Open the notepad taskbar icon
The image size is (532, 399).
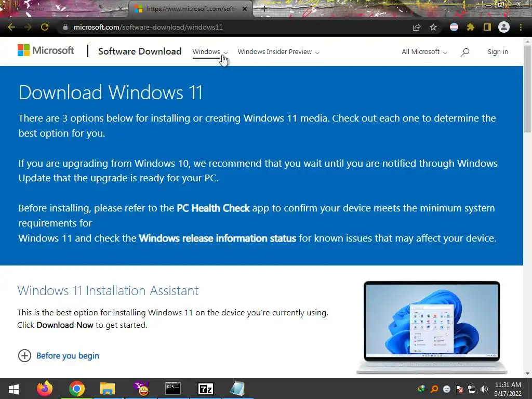(x=238, y=389)
